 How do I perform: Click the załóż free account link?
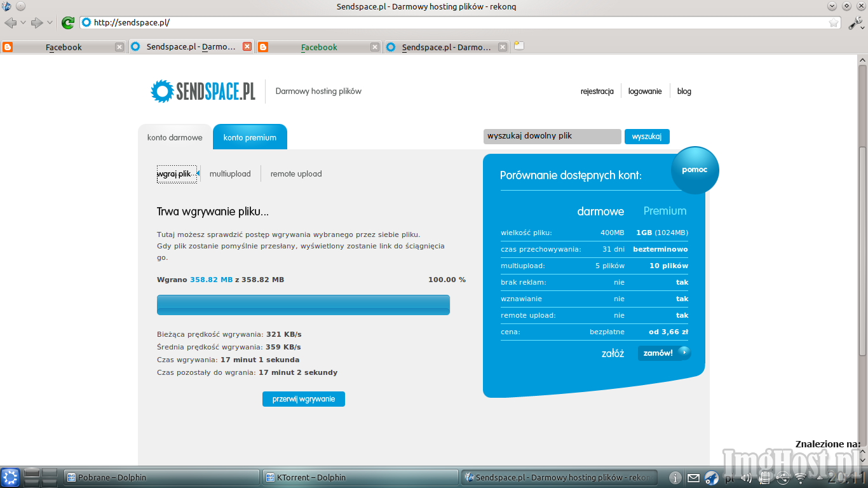tap(613, 353)
